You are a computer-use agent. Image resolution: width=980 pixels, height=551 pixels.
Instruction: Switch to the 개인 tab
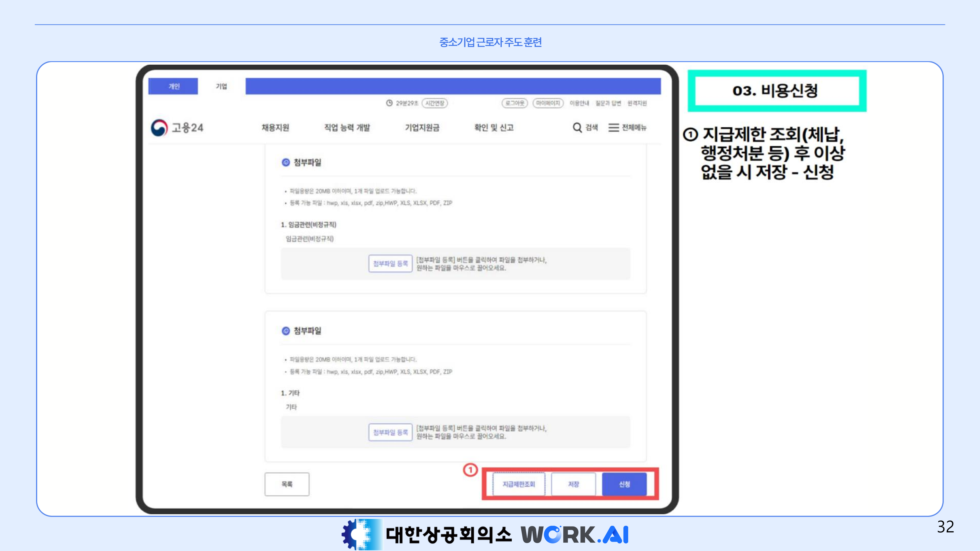[173, 86]
